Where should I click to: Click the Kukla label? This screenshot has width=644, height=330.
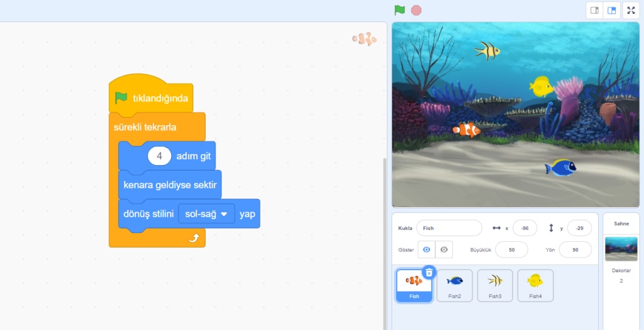405,228
